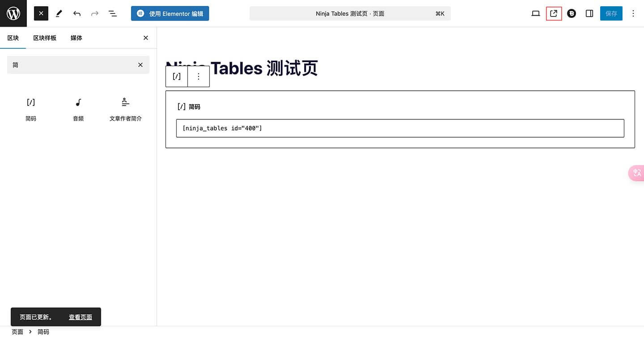This screenshot has width=644, height=337.
Task: Close the block inserter panel
Action: pos(146,38)
